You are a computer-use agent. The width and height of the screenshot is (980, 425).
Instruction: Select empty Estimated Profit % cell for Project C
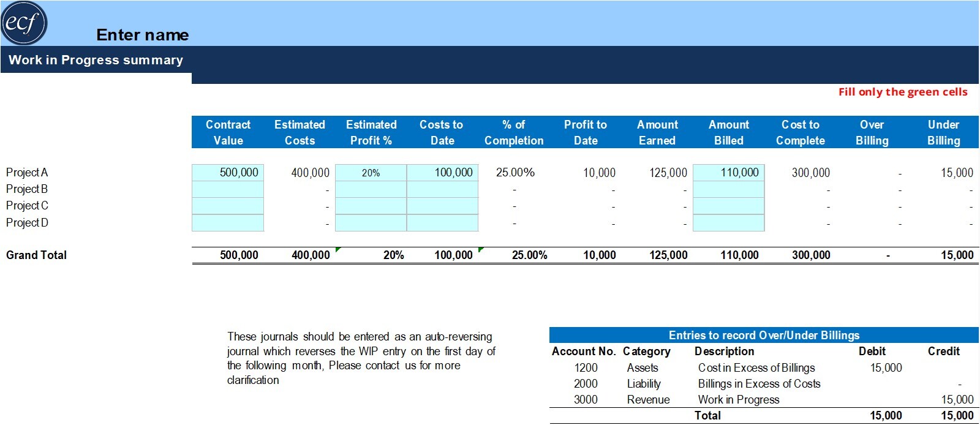coord(371,206)
